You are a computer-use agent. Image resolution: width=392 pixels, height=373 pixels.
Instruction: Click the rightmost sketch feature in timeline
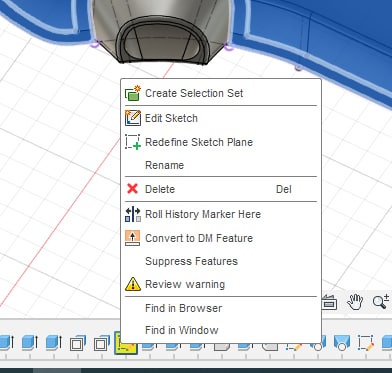366,343
